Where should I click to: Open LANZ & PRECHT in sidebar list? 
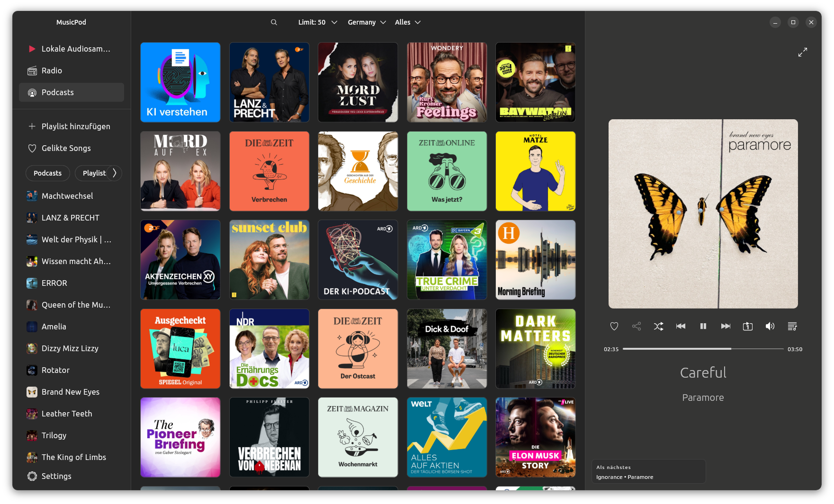click(72, 218)
